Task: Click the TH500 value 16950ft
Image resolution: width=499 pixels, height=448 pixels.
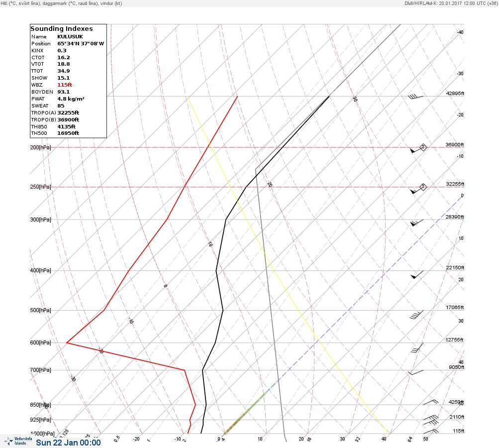Action: tap(68, 133)
